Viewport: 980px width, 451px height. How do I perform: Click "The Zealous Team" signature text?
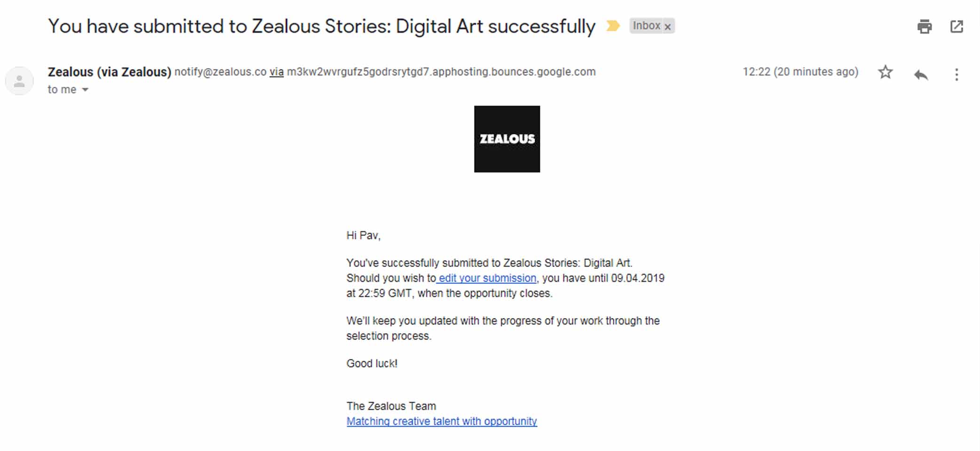pyautogui.click(x=391, y=406)
